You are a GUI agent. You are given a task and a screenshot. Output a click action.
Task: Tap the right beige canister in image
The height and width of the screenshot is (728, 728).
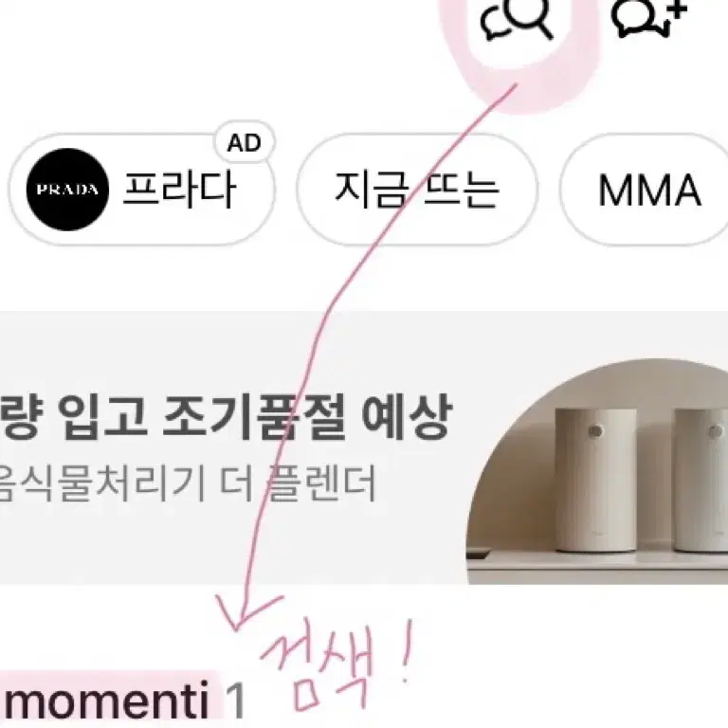(701, 480)
